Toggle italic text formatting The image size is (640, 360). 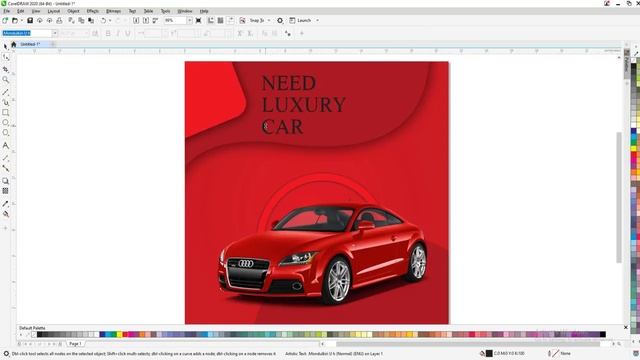click(x=118, y=33)
